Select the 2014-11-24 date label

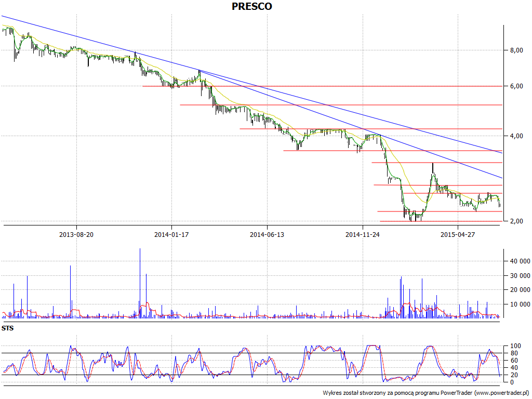(x=363, y=234)
